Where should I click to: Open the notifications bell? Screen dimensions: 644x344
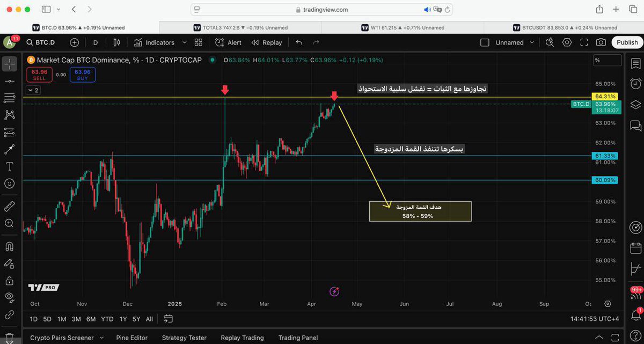tap(636, 314)
